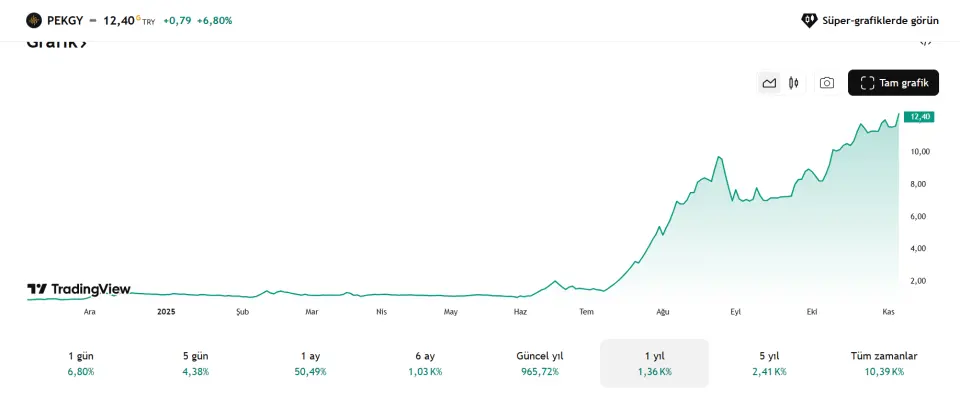Expand the Grafik section chevron
Image resolution: width=960 pixels, height=406 pixels.
[x=84, y=43]
